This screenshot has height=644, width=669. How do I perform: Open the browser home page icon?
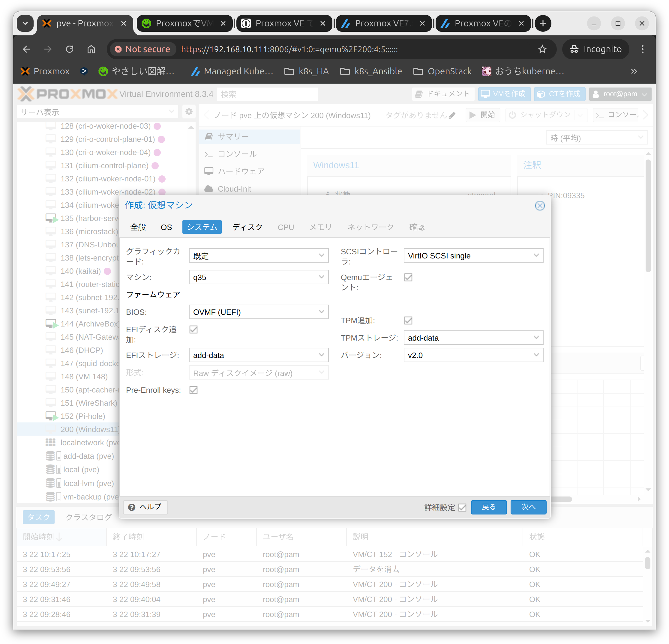coord(91,49)
